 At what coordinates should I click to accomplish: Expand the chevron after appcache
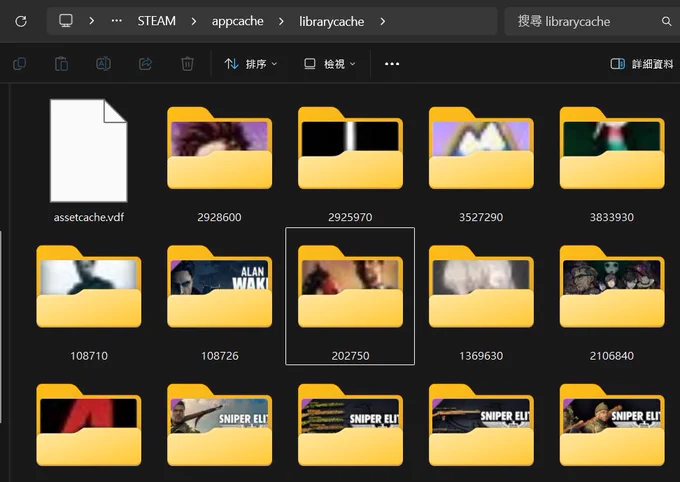click(281, 21)
